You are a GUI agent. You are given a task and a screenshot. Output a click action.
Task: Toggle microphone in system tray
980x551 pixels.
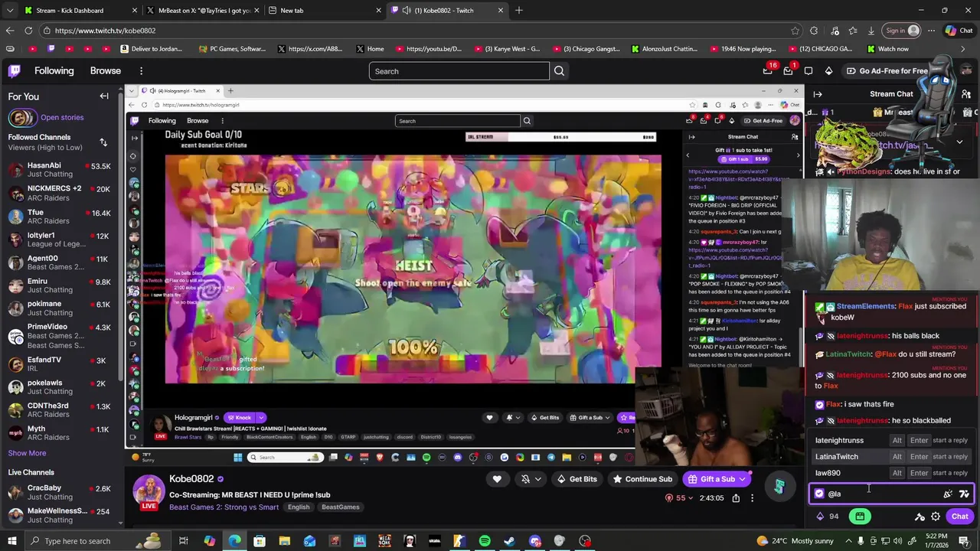click(861, 541)
